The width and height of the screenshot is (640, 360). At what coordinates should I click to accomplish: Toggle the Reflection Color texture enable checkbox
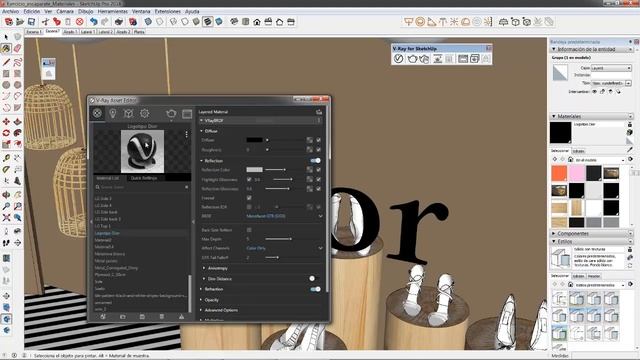pos(318,169)
